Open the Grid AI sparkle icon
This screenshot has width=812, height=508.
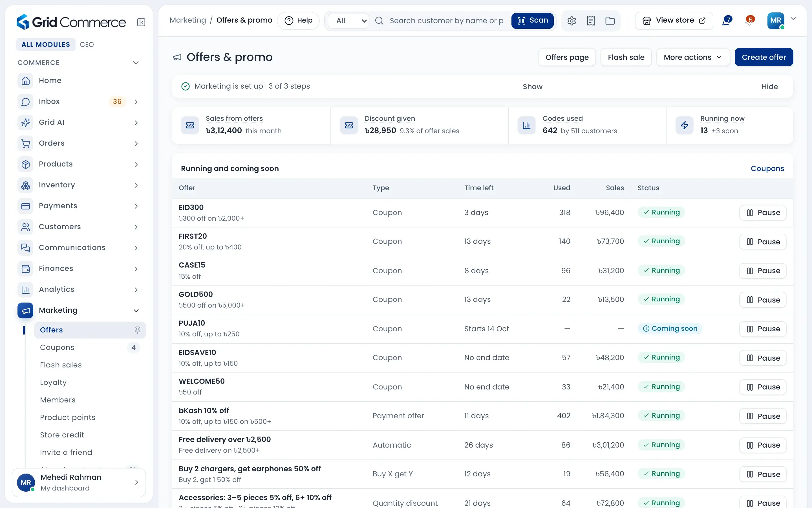pos(25,122)
